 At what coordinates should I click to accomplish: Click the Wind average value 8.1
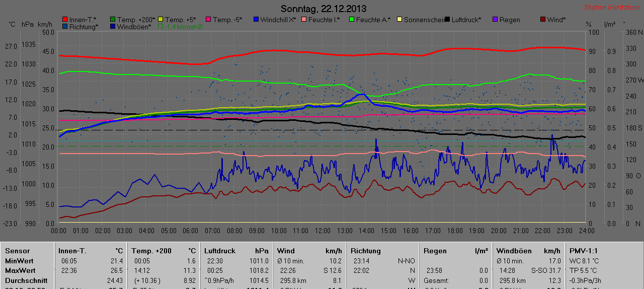coord(338,280)
